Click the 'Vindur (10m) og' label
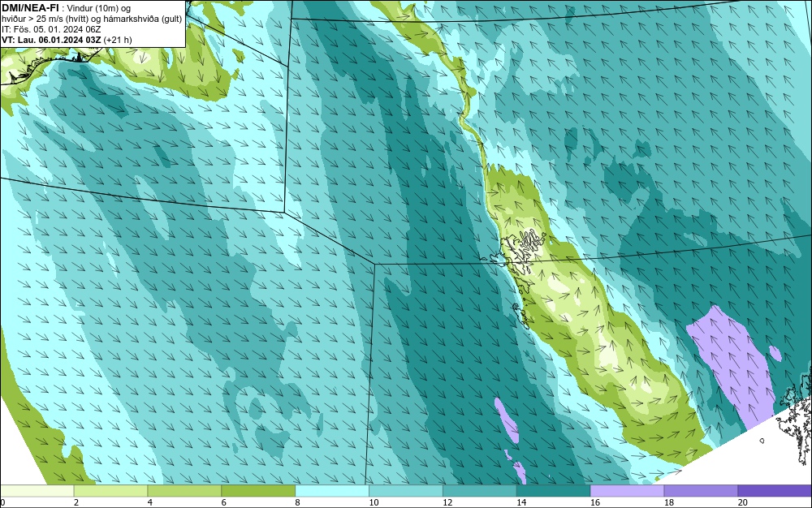The height and width of the screenshot is (508, 812). (99, 8)
